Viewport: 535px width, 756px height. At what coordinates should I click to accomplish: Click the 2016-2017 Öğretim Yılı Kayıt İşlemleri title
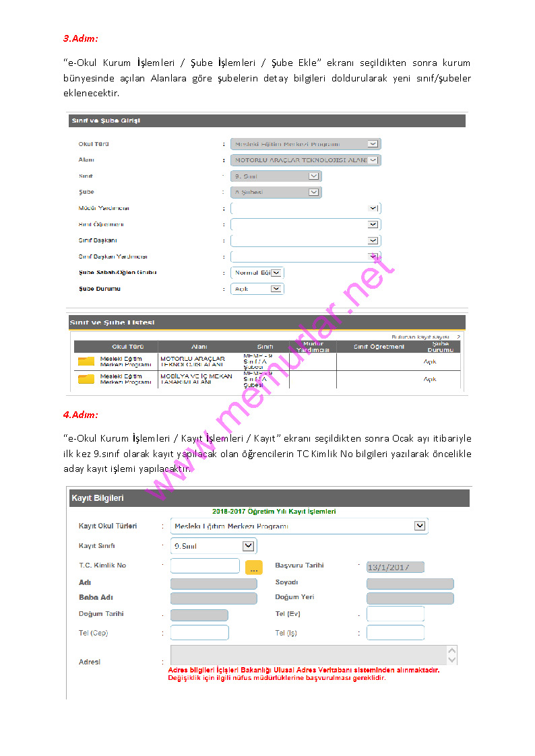click(x=274, y=512)
